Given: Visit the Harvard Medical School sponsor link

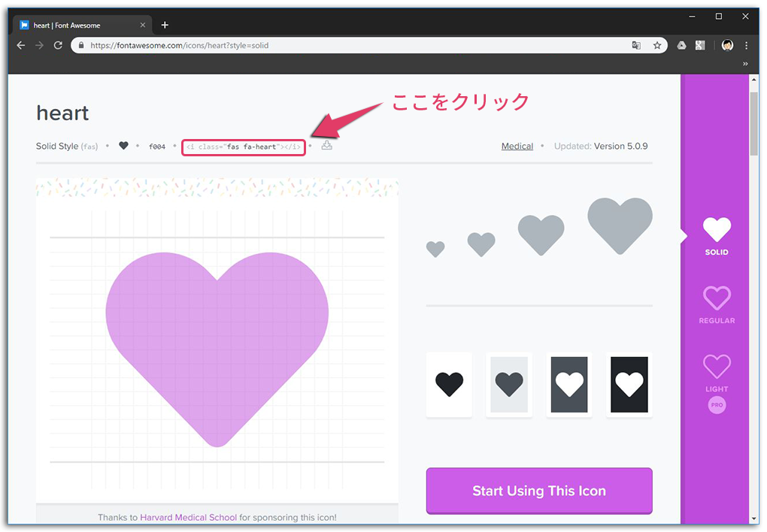Looking at the screenshot, I should point(188,517).
